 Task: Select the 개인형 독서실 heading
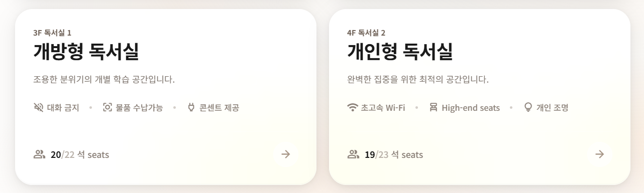point(400,52)
